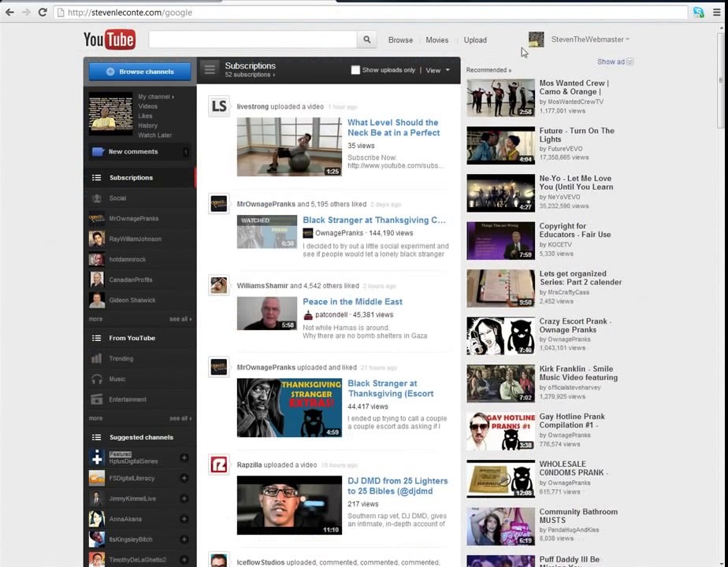
Task: Click the Trending bar chart icon
Action: 97,358
